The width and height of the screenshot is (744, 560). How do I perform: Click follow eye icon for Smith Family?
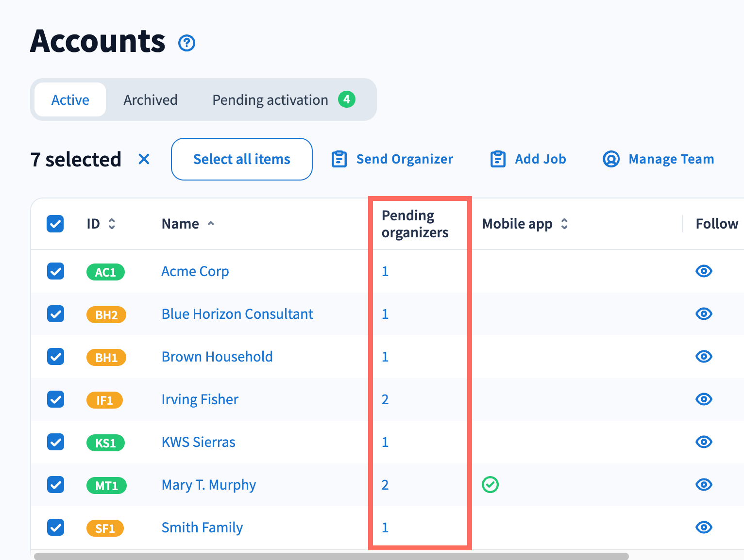point(704,527)
